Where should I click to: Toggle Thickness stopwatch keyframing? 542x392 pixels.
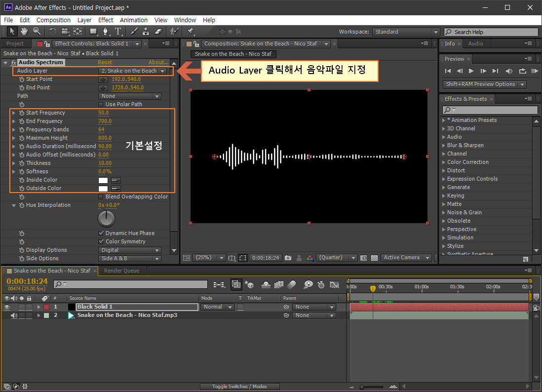tap(22, 163)
